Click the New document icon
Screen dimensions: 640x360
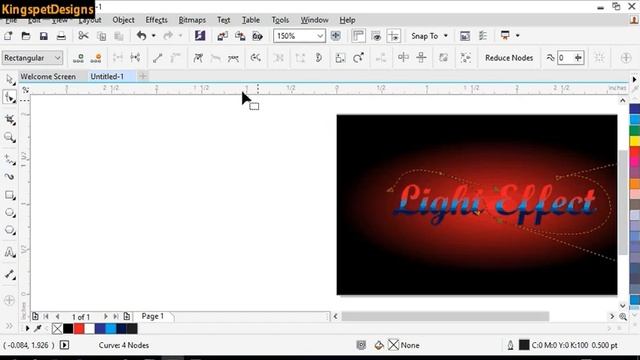coord(8,36)
